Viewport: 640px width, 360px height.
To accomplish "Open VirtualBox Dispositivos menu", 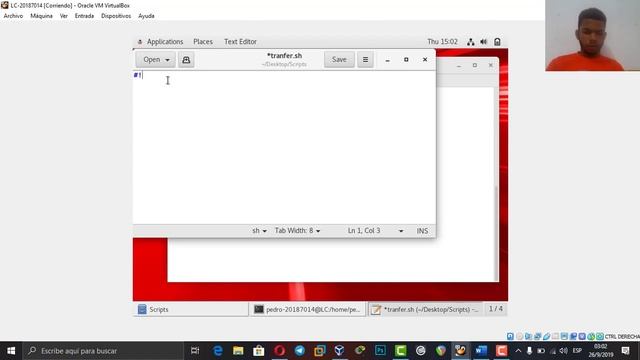I will (x=116, y=16).
